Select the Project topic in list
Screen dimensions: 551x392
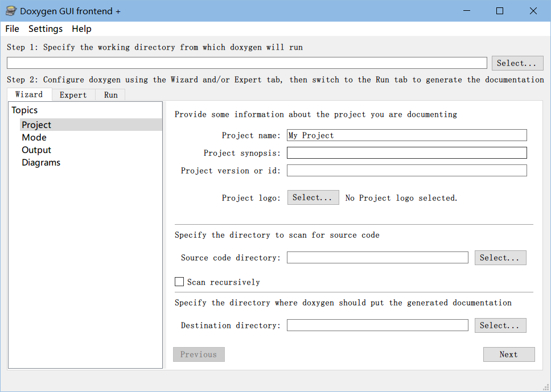[x=36, y=125]
